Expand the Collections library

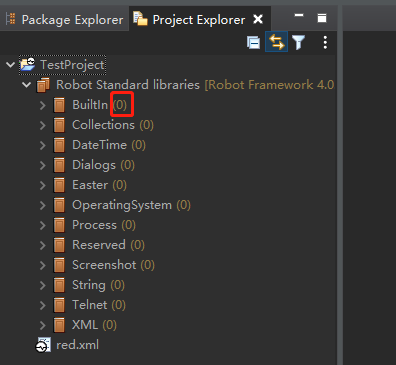click(43, 125)
